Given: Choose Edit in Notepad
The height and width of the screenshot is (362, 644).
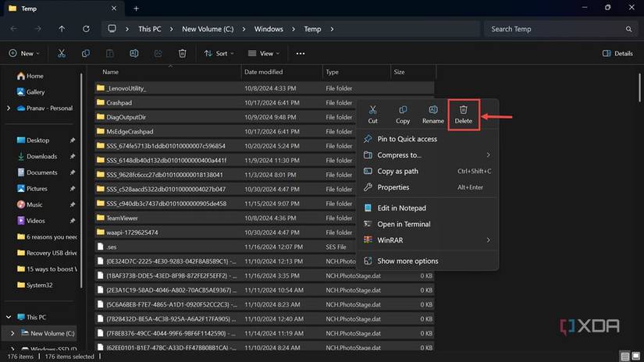Looking at the screenshot, I should point(428,208).
